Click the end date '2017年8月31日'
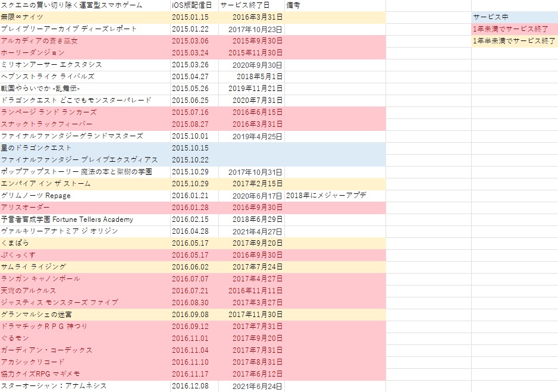This screenshot has width=558, height=392. point(251,362)
